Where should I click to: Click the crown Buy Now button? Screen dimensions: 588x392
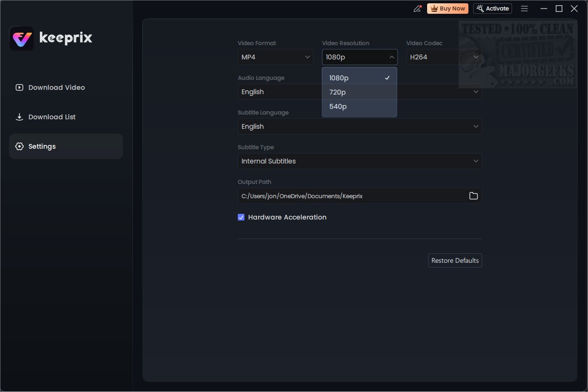(448, 9)
